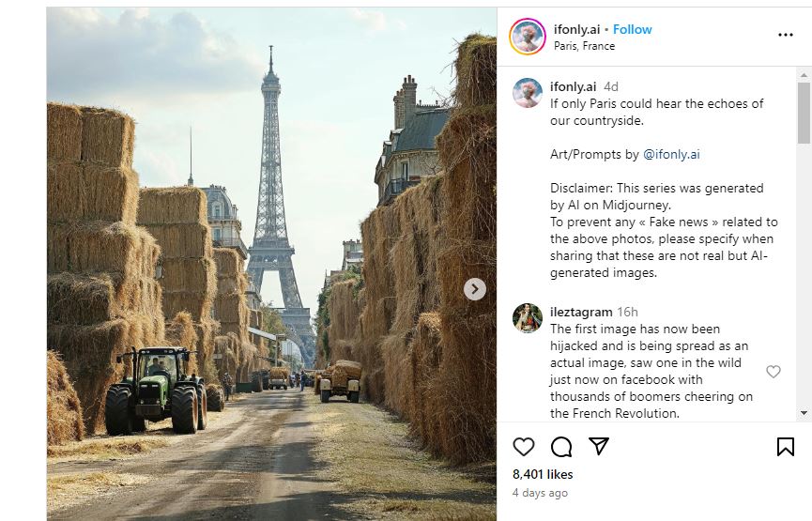Viewport: 812px width, 521px height.
Task: Click the ifonly.ai username in the header
Action: coord(576,29)
